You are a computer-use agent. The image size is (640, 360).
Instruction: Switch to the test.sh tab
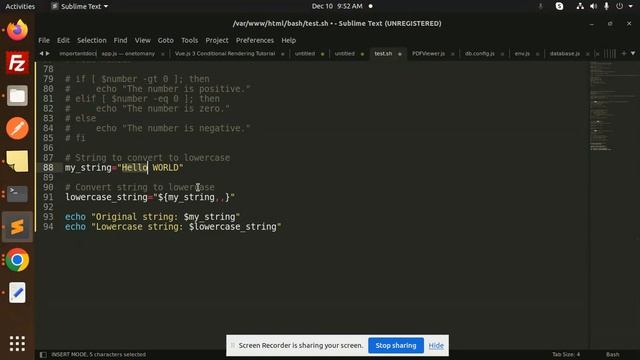383,53
